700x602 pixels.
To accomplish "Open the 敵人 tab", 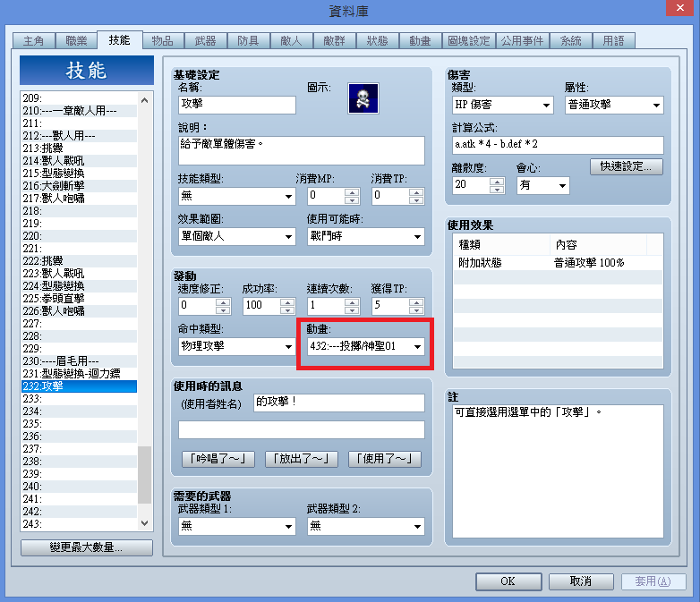I will coord(291,41).
